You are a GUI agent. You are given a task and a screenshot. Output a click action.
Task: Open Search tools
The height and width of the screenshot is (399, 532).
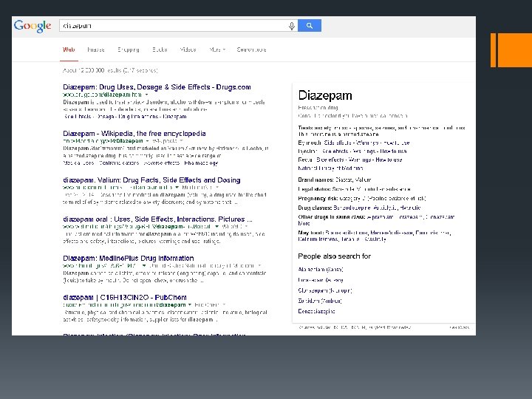[x=251, y=50]
